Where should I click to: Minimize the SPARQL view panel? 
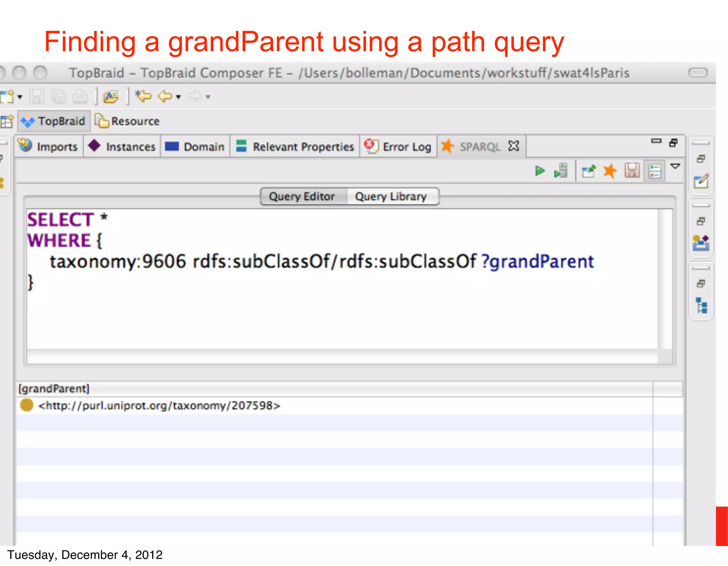(656, 141)
